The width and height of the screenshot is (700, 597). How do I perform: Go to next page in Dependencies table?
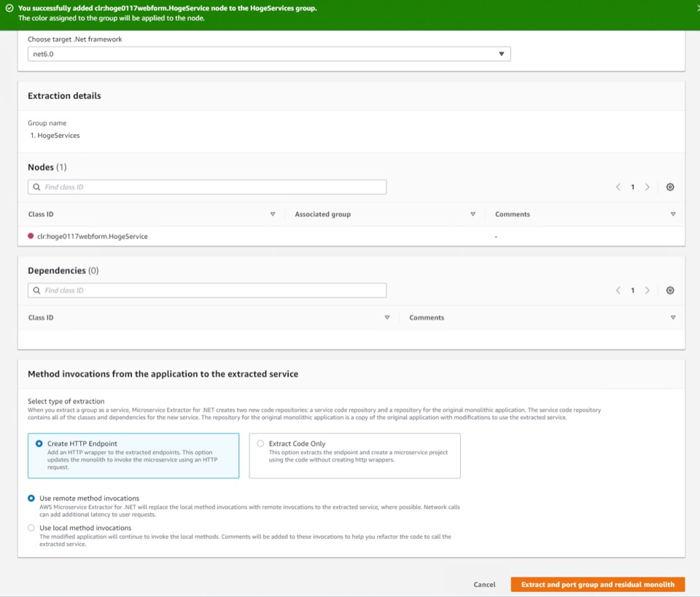tap(647, 290)
